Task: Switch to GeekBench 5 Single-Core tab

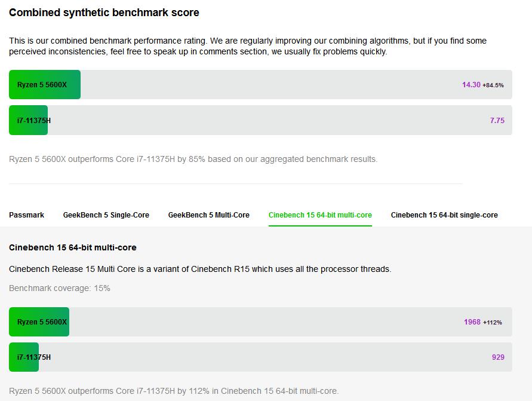Action: (x=106, y=215)
